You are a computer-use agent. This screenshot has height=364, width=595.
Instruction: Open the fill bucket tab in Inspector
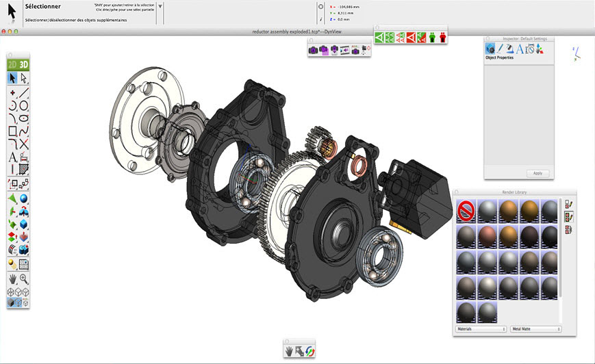[x=509, y=49]
